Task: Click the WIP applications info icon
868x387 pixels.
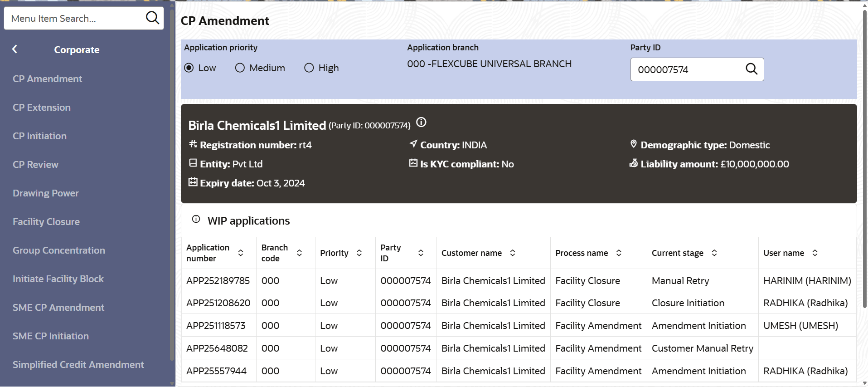Action: coord(196,220)
